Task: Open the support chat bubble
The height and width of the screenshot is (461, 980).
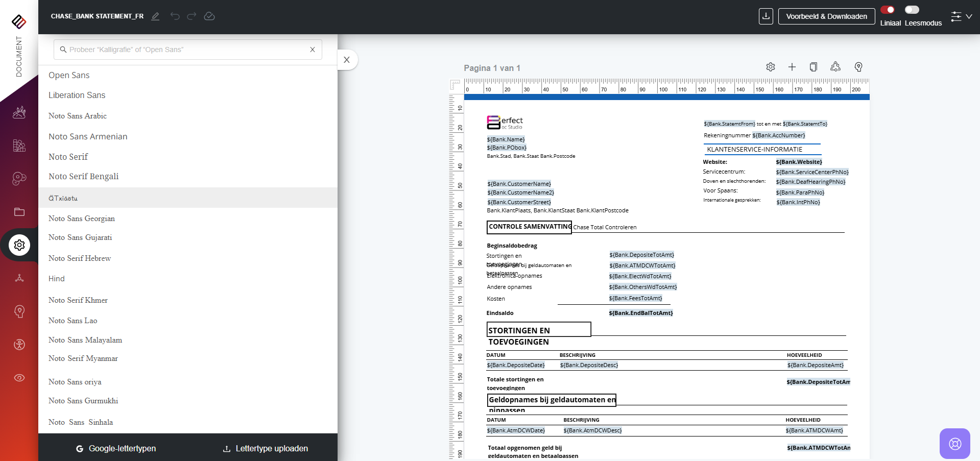Action: click(954, 443)
